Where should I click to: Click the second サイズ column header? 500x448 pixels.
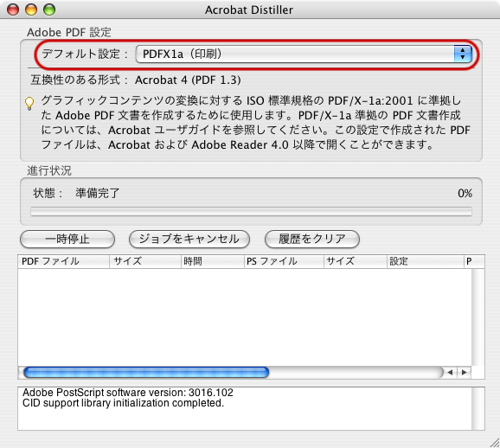pyautogui.click(x=356, y=261)
